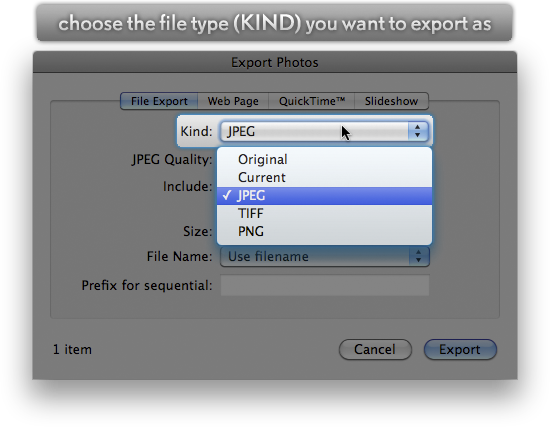Pick PNG as the export kind

pyautogui.click(x=324, y=231)
